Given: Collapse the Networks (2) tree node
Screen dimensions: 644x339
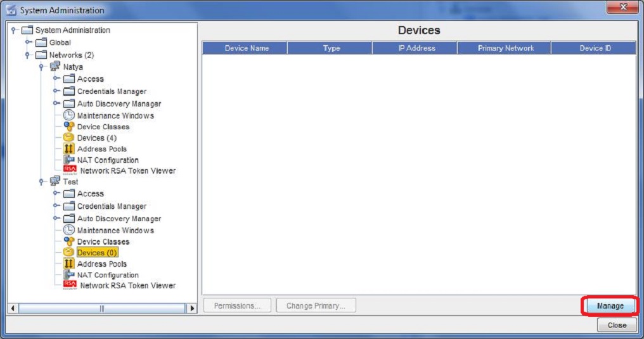Looking at the screenshot, I should (28, 55).
